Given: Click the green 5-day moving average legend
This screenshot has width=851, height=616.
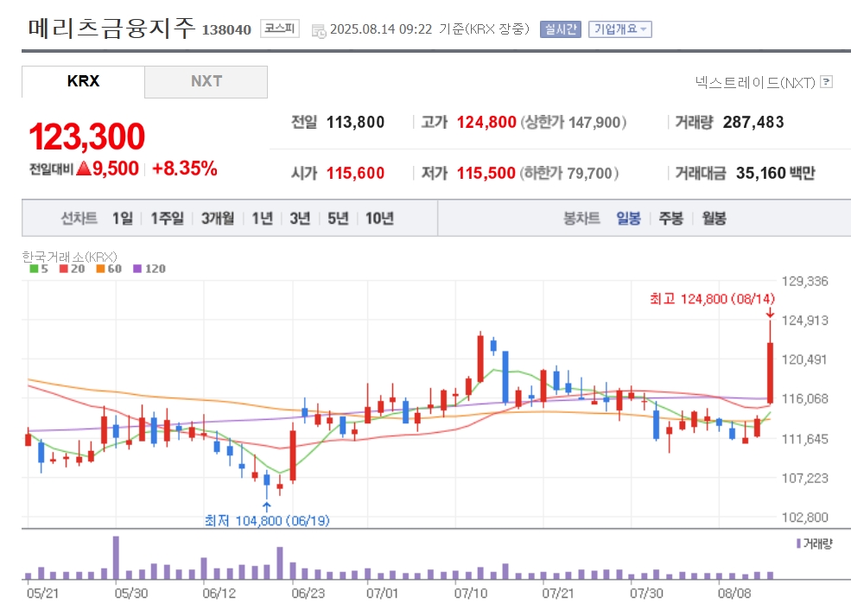Looking at the screenshot, I should pyautogui.click(x=39, y=269).
